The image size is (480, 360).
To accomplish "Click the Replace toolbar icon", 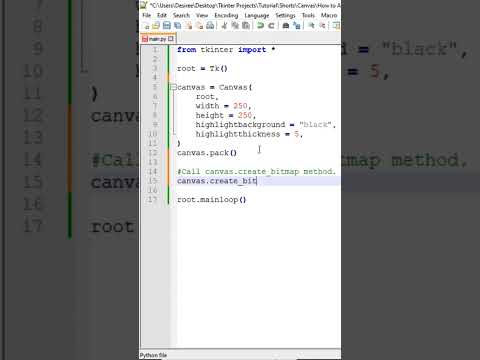I will pos(296,26).
